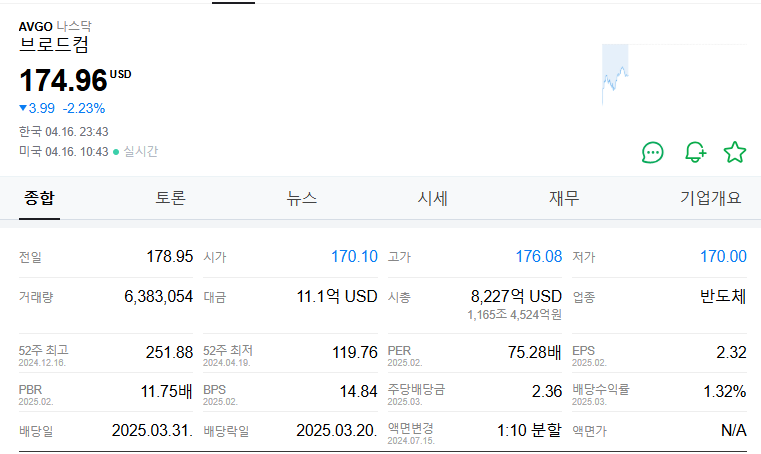Viewport: 761px width, 454px height.
Task: Click the 실시간 status label
Action: point(141,151)
